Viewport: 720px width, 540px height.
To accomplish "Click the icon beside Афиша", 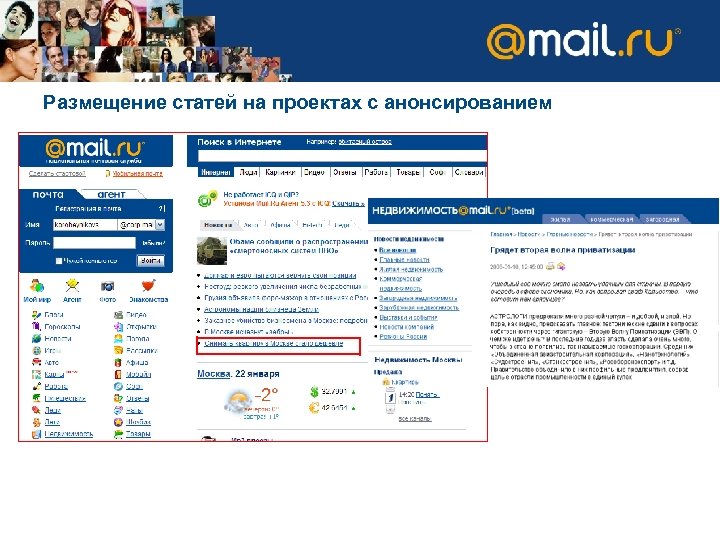I will coord(118,362).
